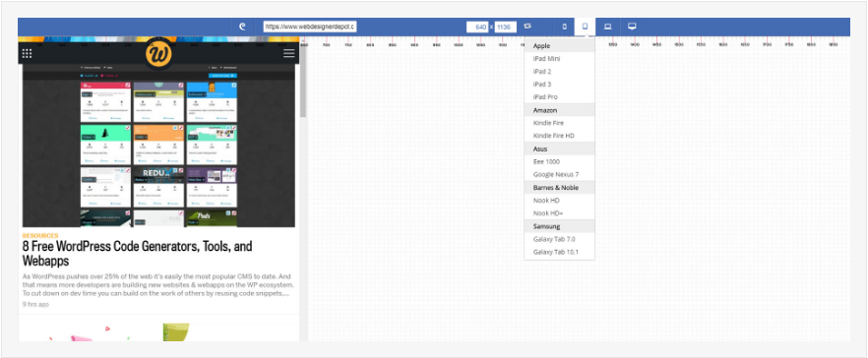Click the URL address input field
This screenshot has width=868, height=358.
309,27
